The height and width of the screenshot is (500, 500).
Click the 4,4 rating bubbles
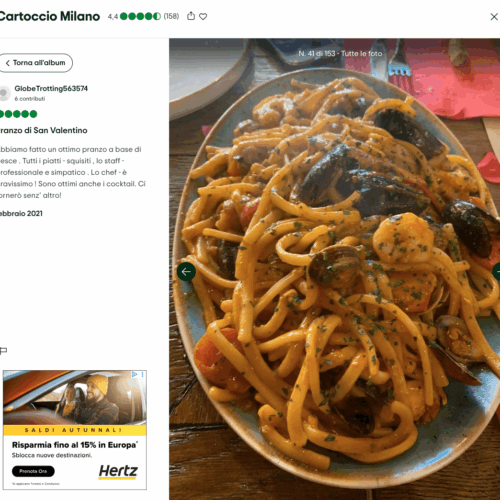(140, 16)
